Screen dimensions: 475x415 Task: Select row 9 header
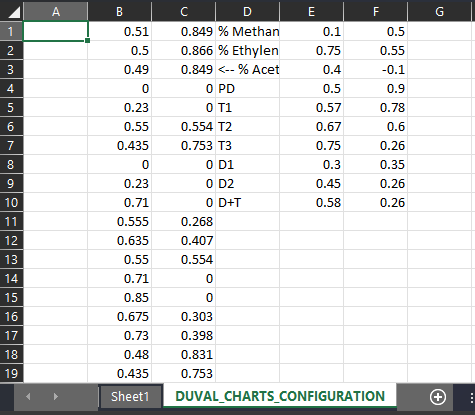[11, 183]
